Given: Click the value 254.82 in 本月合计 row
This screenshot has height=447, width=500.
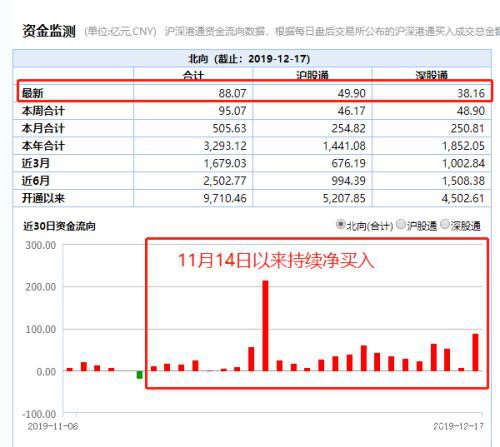Looking at the screenshot, I should tap(349, 128).
